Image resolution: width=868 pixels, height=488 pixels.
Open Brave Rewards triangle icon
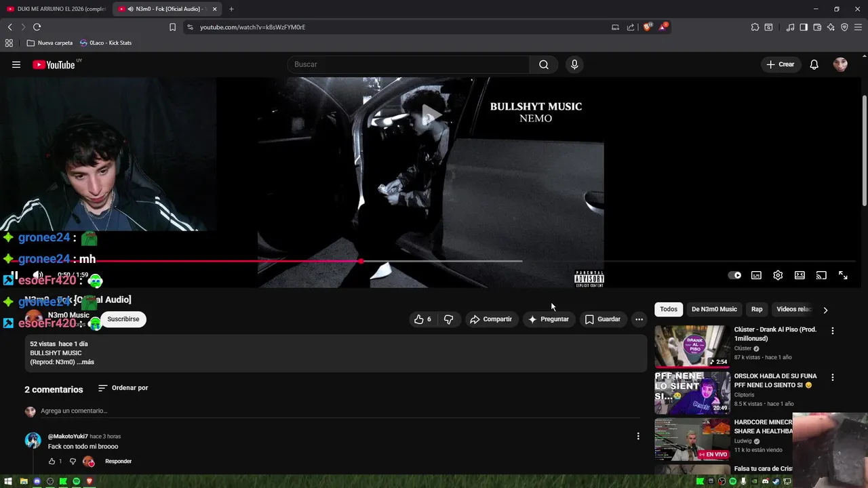click(x=663, y=27)
